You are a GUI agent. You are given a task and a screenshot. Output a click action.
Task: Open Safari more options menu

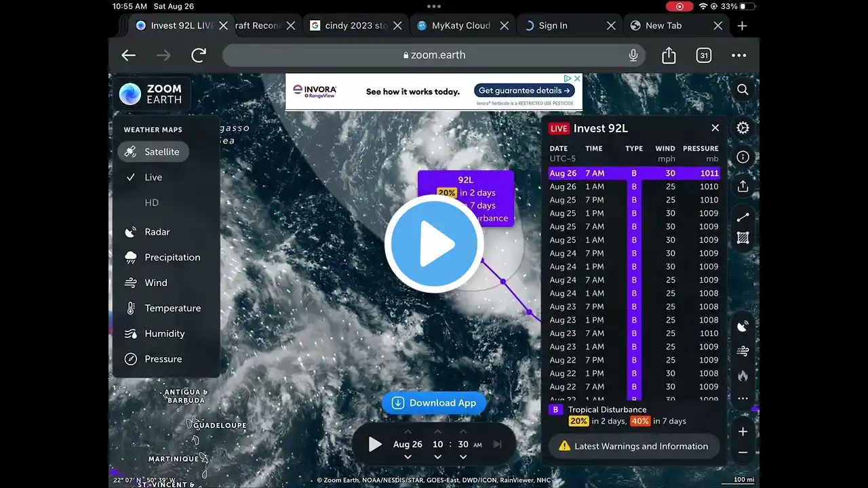click(x=739, y=56)
